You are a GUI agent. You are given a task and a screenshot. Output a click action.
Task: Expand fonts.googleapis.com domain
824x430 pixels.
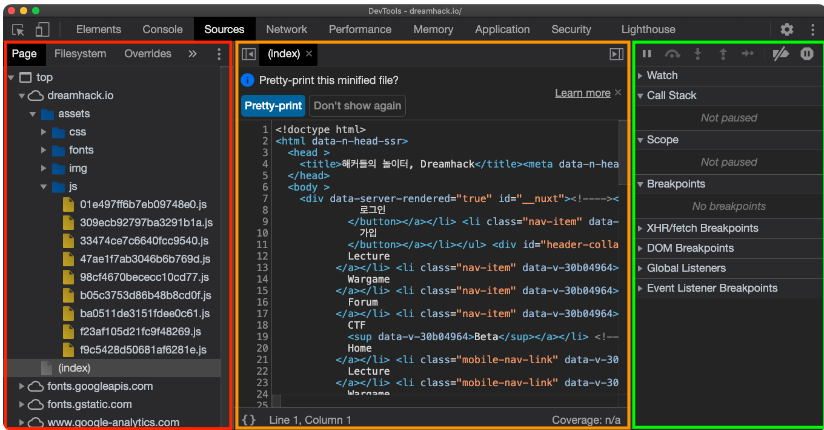click(x=22, y=386)
